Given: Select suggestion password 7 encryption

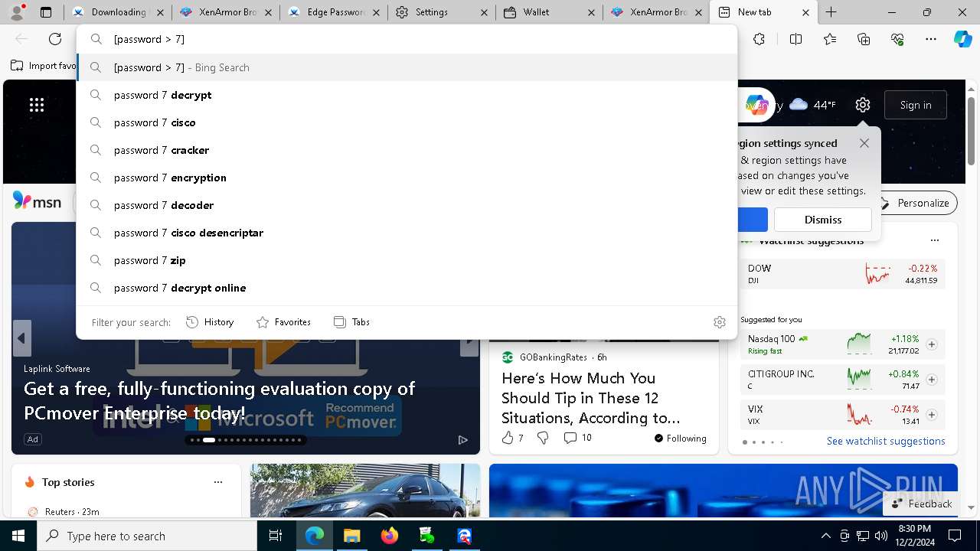Looking at the screenshot, I should (407, 178).
